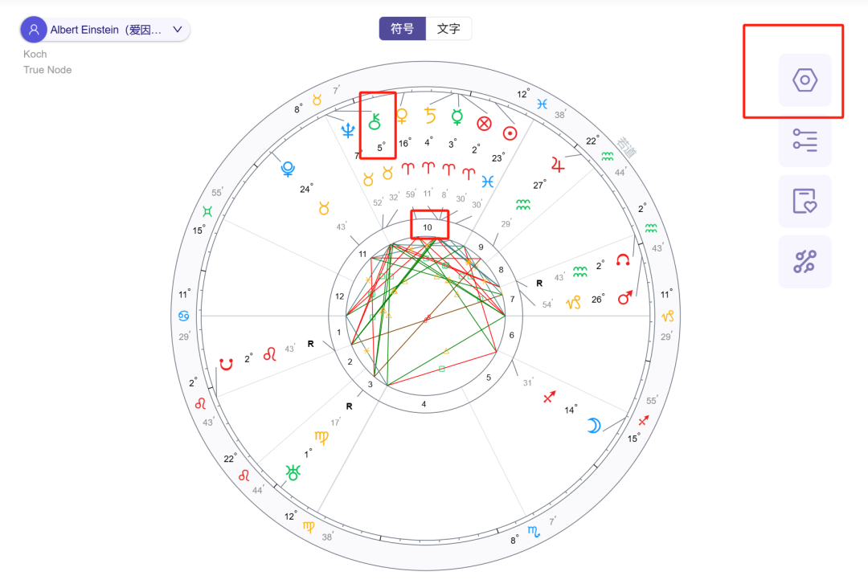Viewport: 868px width, 588px height.
Task: Click house number 5 in the inner ring
Action: [489, 378]
